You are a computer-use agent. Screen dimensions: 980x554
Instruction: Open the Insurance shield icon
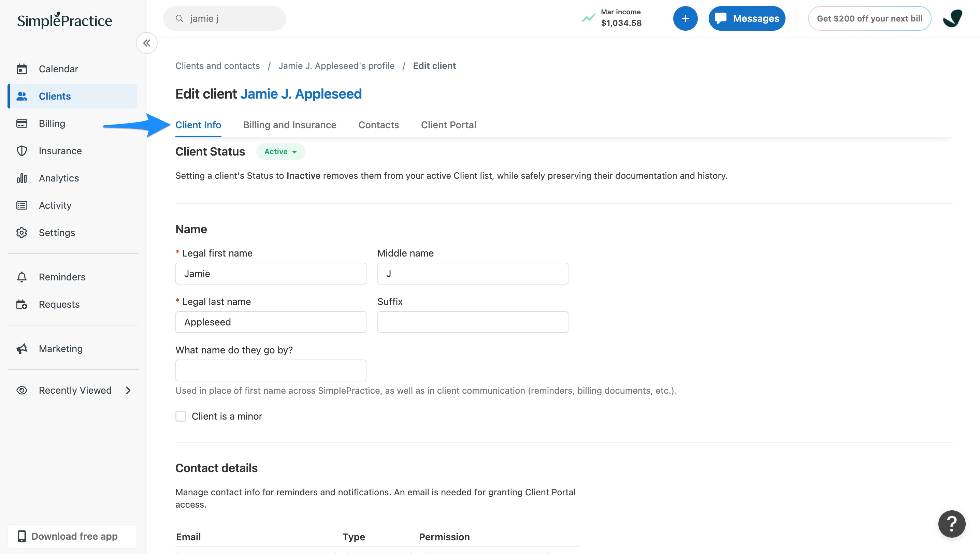pos(22,151)
